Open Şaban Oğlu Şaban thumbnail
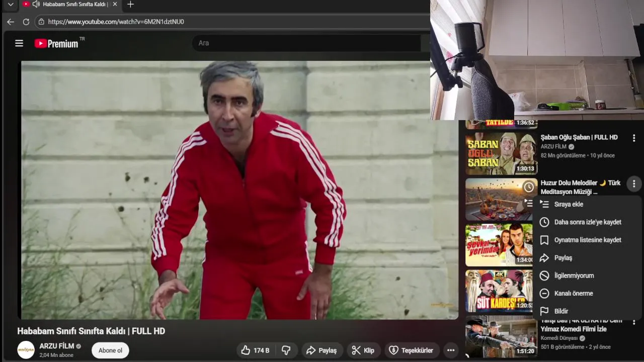The width and height of the screenshot is (644, 362). point(501,153)
